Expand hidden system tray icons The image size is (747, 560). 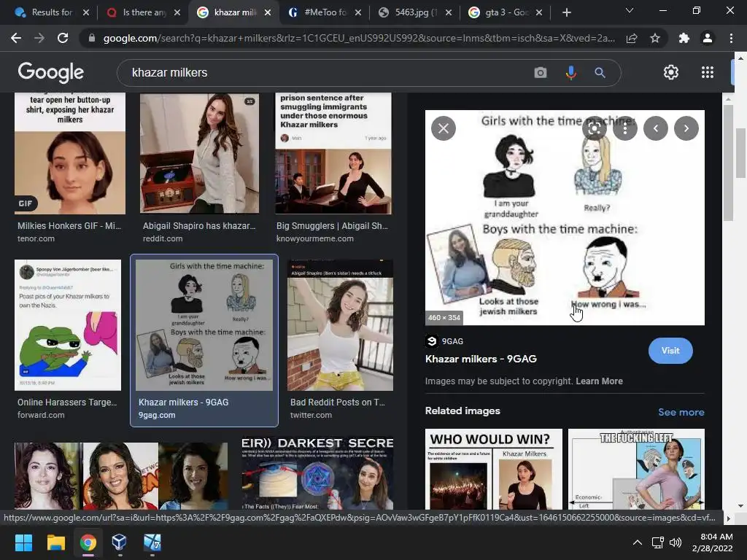[x=638, y=542]
